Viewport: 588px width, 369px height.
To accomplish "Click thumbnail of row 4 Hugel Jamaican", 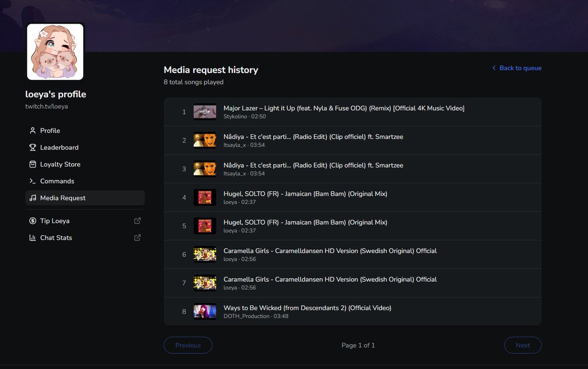I will click(x=205, y=197).
